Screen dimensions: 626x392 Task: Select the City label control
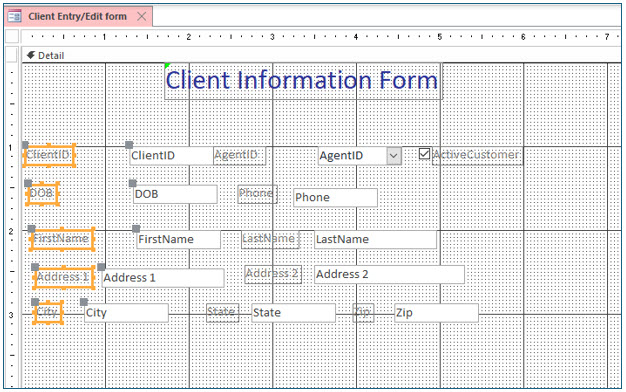point(48,312)
